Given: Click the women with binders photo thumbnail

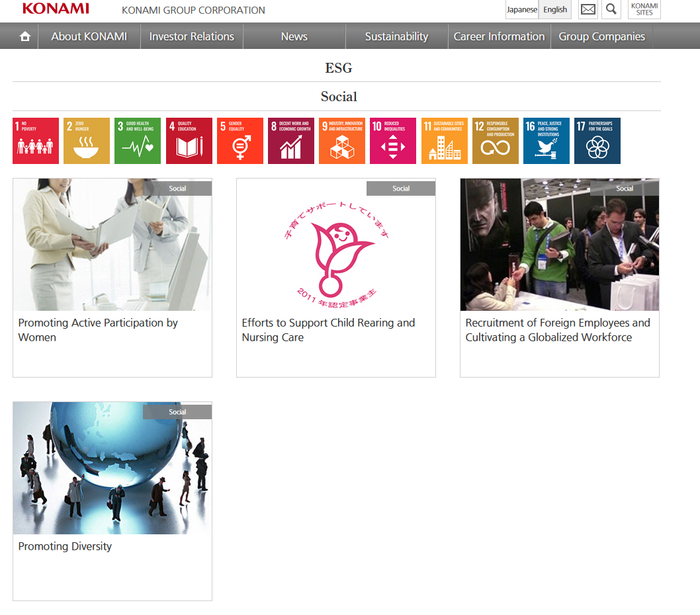Looking at the screenshot, I should [x=112, y=245].
